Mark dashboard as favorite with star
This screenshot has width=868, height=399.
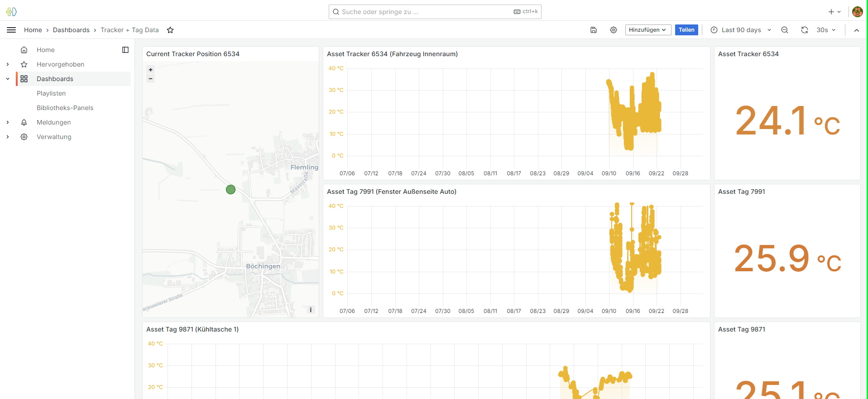pyautogui.click(x=170, y=30)
